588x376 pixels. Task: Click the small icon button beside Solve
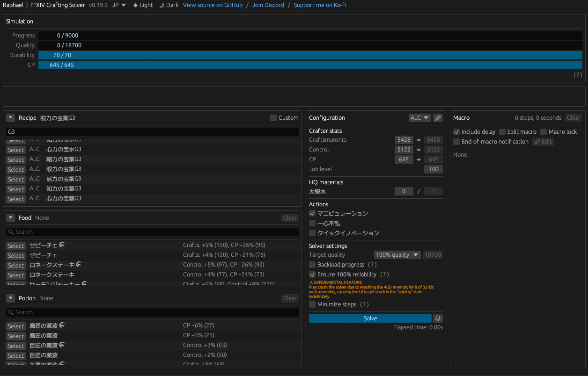coord(438,318)
